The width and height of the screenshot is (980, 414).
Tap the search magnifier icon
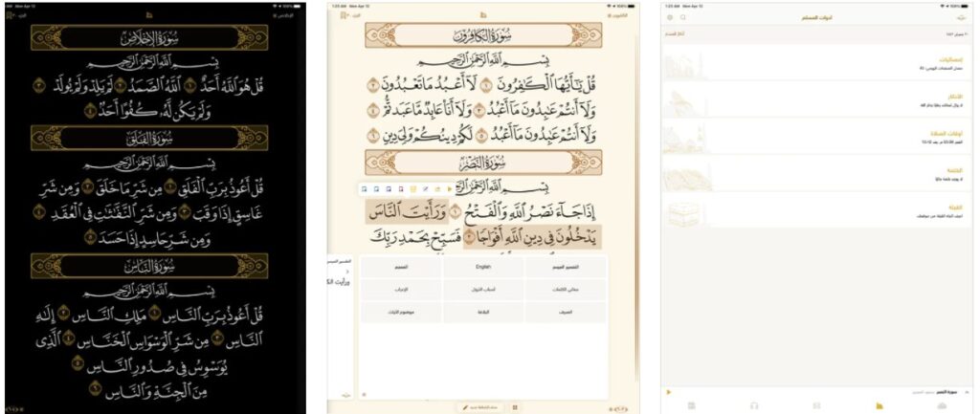pos(682,17)
